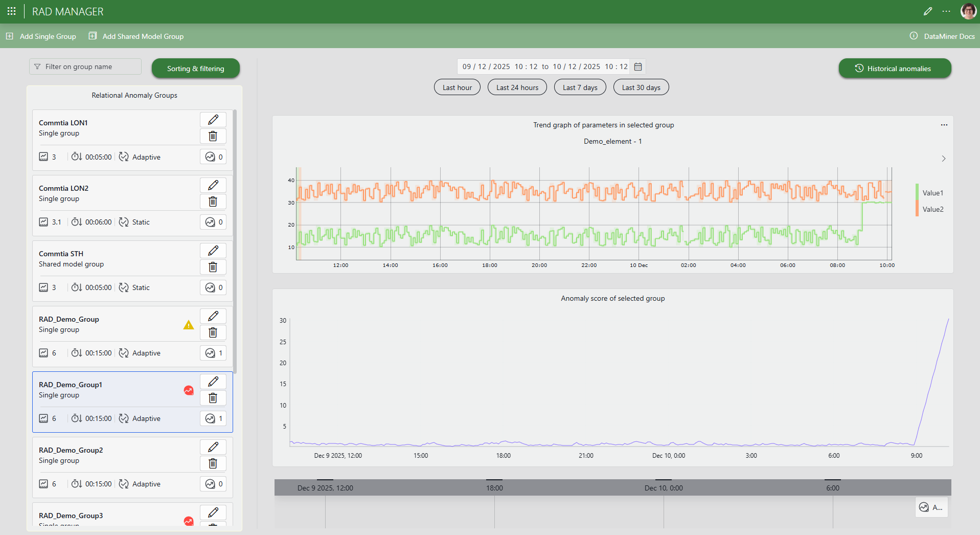Open the app launcher waffle icon
Image resolution: width=980 pixels, height=535 pixels.
[11, 11]
